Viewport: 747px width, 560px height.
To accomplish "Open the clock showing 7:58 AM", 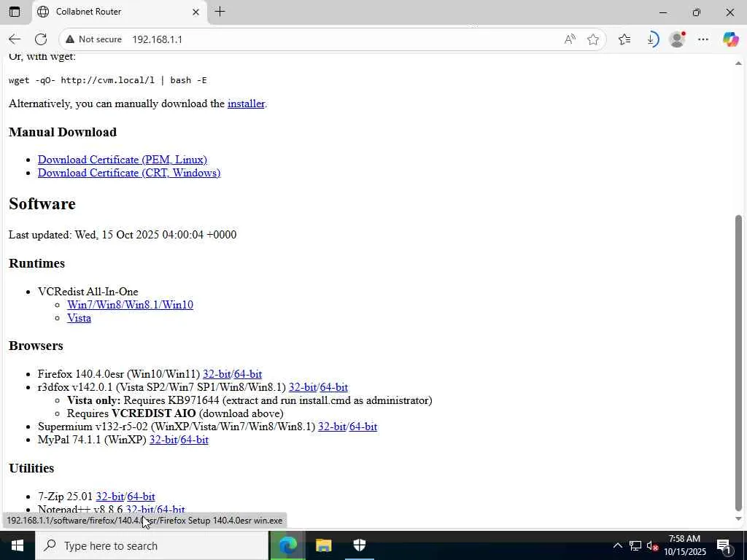I will coord(685,545).
